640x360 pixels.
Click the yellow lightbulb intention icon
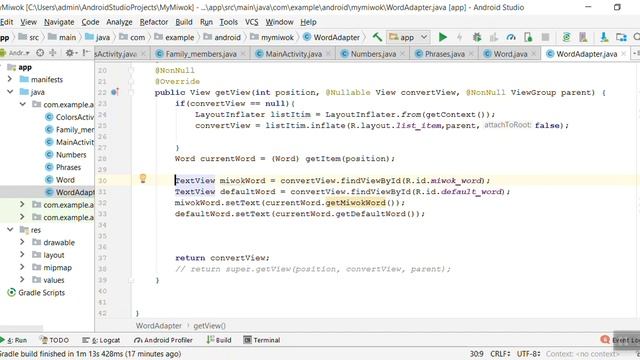tap(143, 178)
